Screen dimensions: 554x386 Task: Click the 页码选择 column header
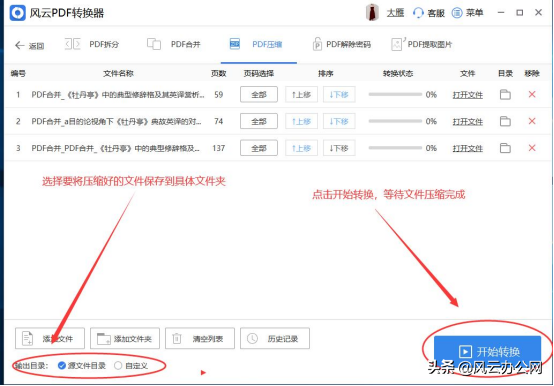pos(259,73)
